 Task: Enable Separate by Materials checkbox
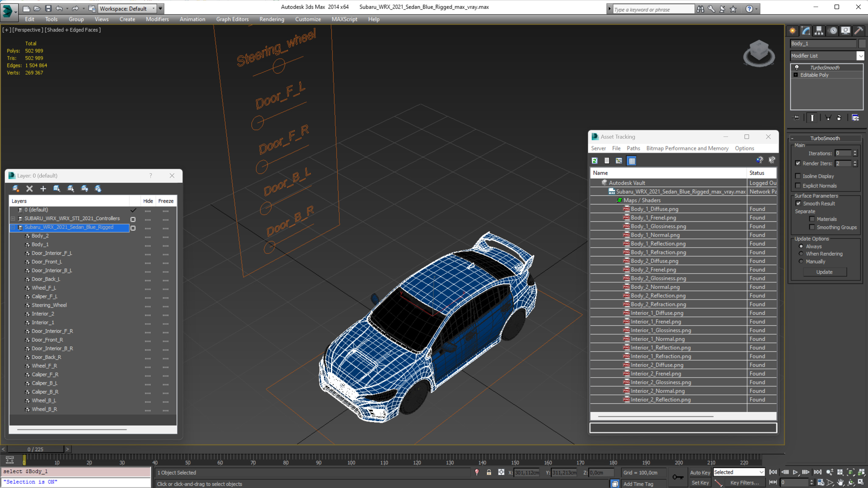[812, 219]
